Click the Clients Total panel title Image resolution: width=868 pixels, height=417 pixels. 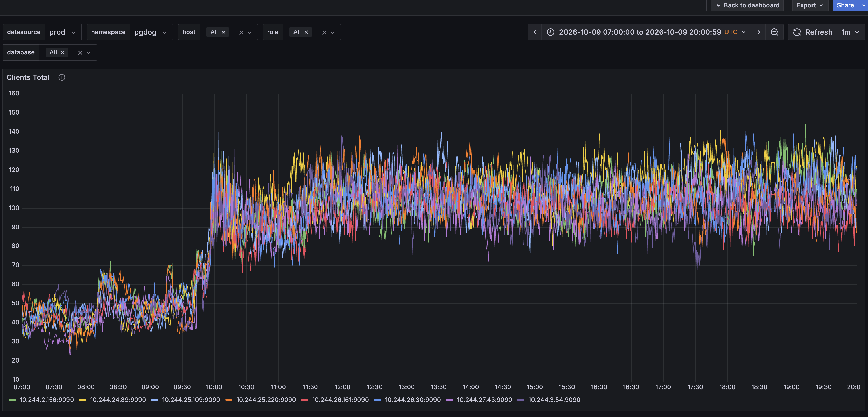click(x=28, y=78)
